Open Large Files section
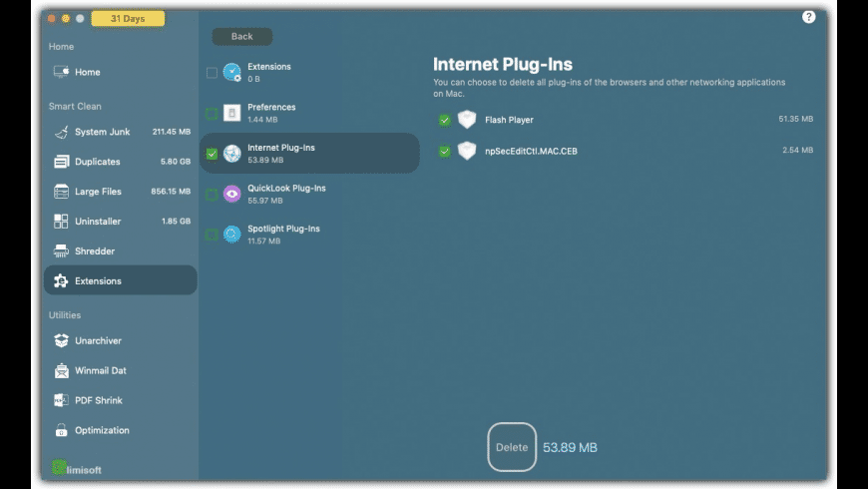 [121, 192]
